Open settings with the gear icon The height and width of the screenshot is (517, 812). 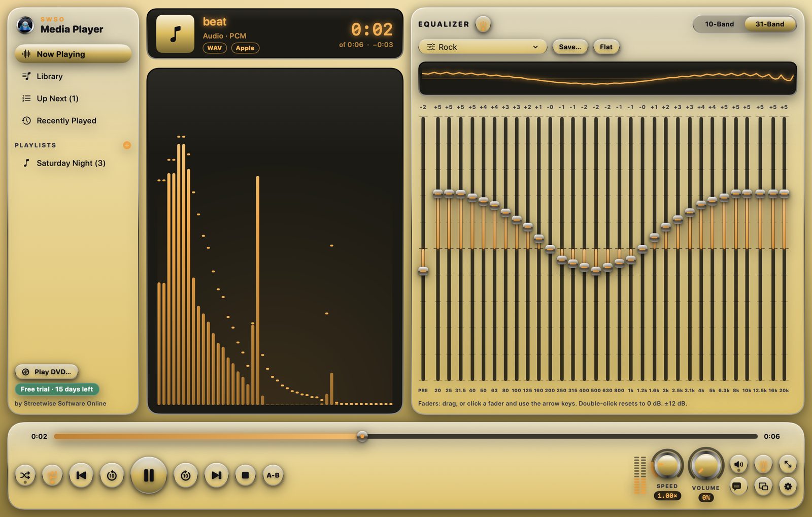click(788, 487)
